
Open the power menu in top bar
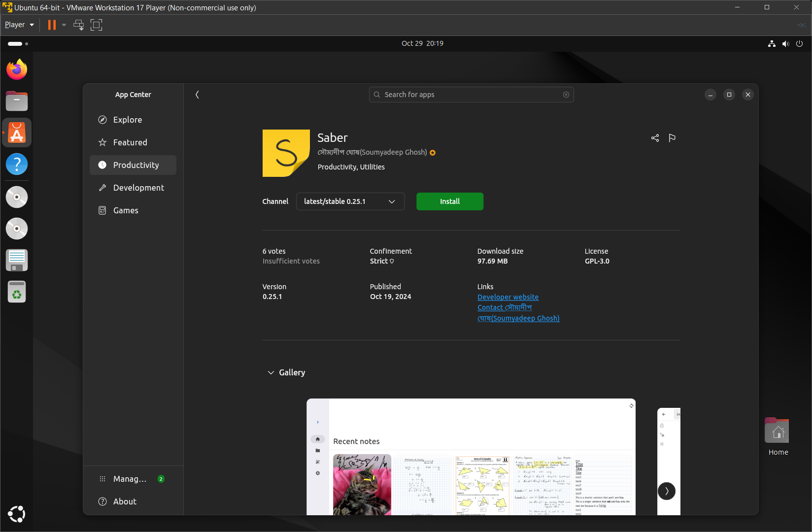[x=799, y=43]
